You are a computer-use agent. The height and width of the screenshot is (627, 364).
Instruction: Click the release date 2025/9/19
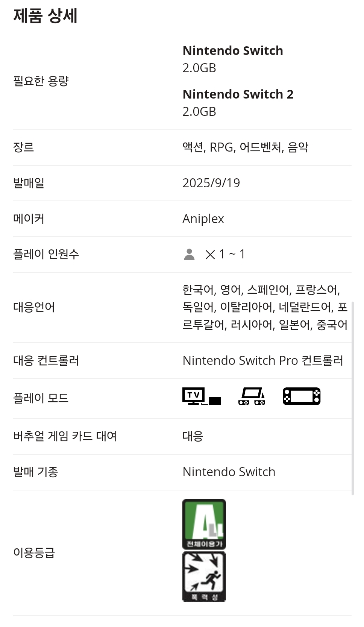point(211,183)
